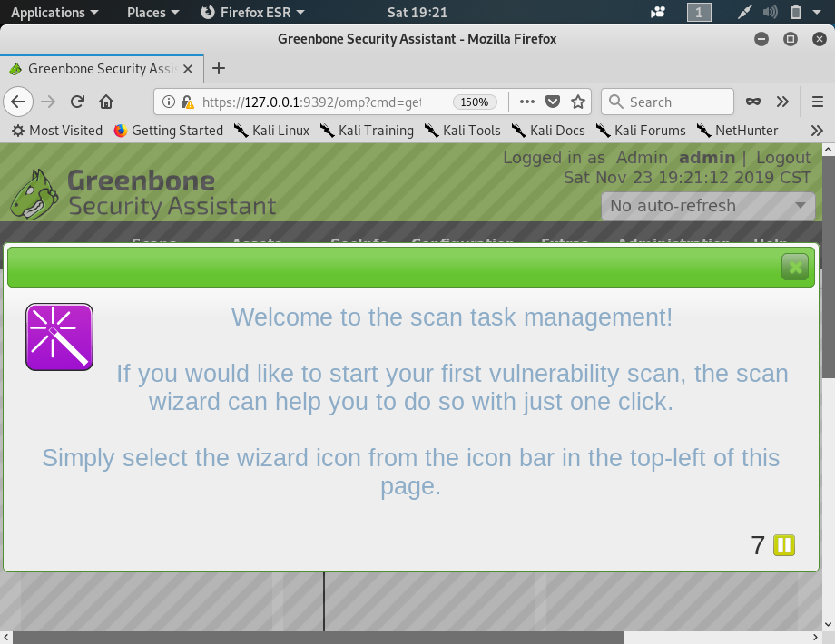Click the volume speaker tray icon
This screenshot has height=644, width=835.
(x=770, y=12)
